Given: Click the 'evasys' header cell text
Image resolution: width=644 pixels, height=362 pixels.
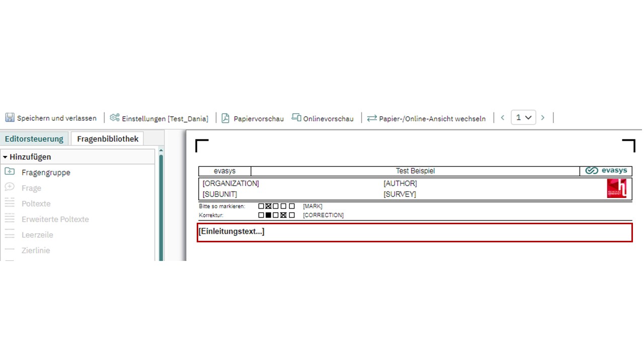Looking at the screenshot, I should click(x=224, y=171).
